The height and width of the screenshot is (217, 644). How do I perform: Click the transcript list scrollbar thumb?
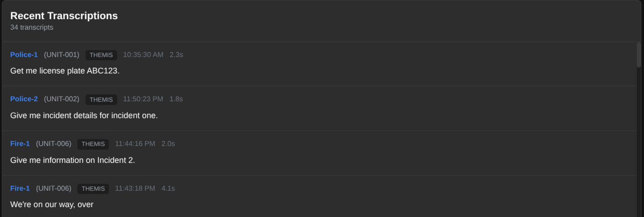click(x=639, y=55)
